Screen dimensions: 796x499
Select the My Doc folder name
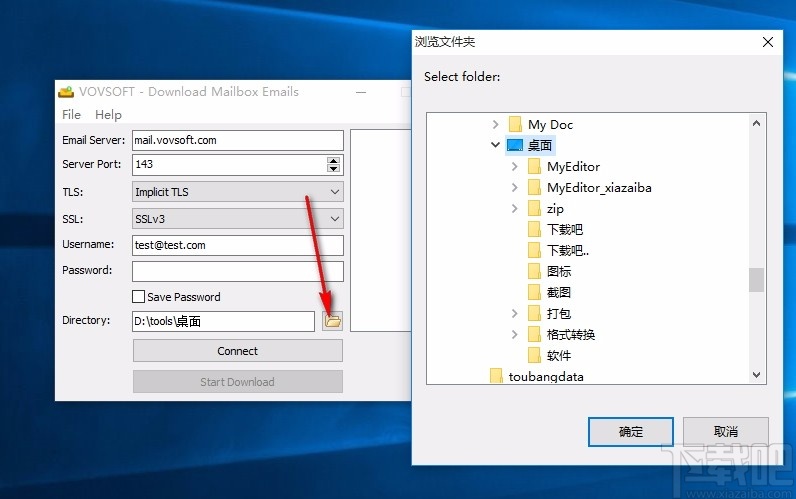[x=550, y=125]
